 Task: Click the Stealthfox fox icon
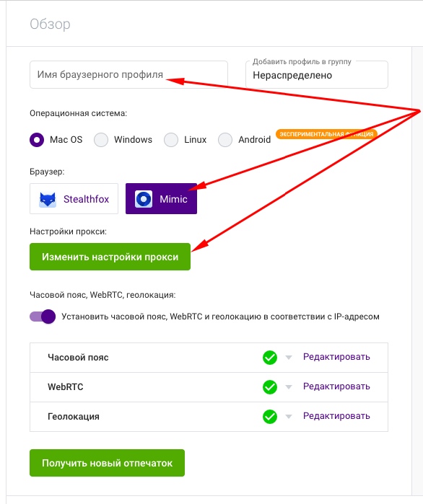[48, 199]
